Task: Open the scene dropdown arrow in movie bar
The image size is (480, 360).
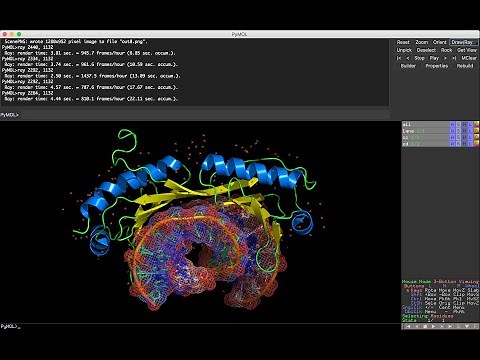Action: 467,326
